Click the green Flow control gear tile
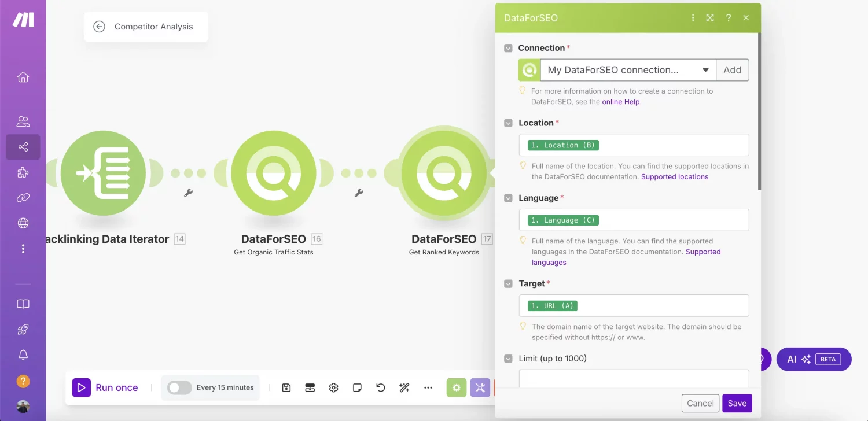 tap(457, 387)
